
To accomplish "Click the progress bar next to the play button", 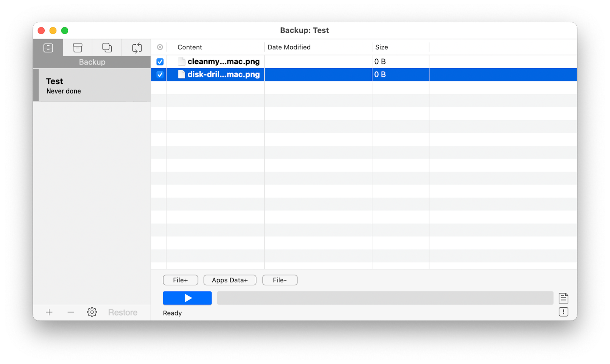I will 385,298.
